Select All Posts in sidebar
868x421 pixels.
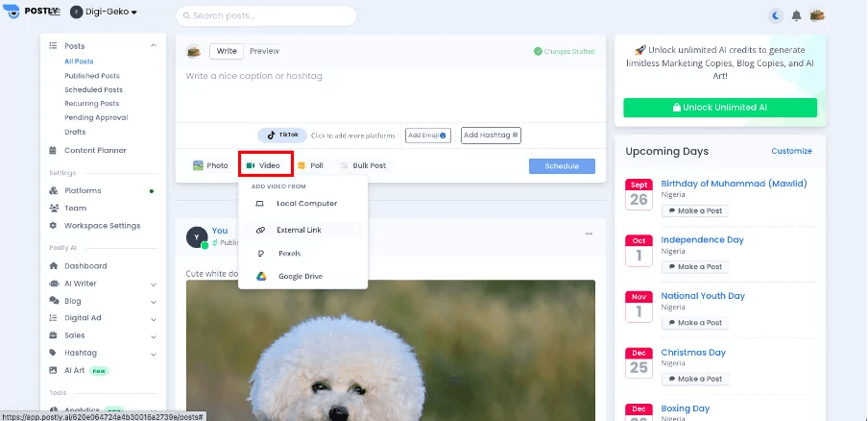(x=79, y=62)
